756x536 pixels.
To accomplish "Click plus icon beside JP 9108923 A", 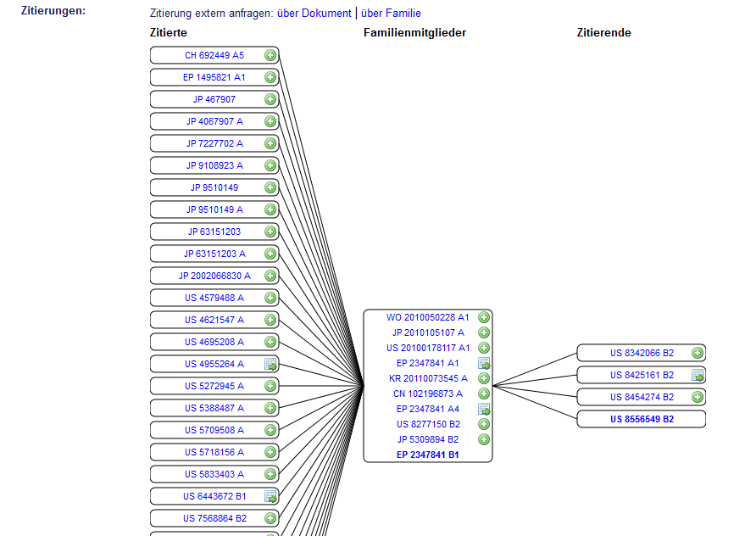I will pyautogui.click(x=270, y=165).
